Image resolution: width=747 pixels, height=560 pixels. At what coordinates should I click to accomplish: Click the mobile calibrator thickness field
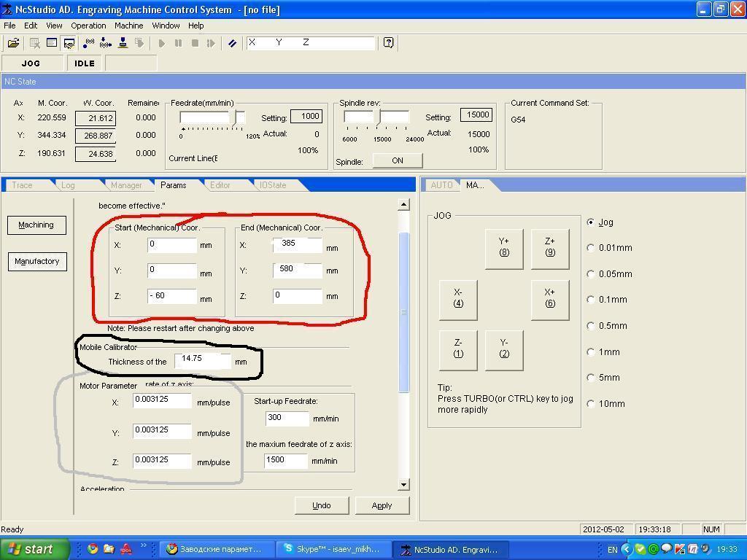(203, 360)
